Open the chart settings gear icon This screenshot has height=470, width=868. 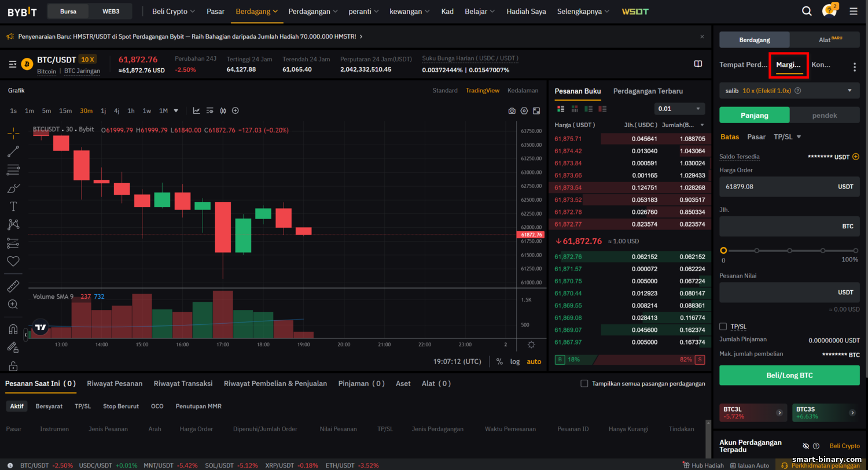click(524, 111)
